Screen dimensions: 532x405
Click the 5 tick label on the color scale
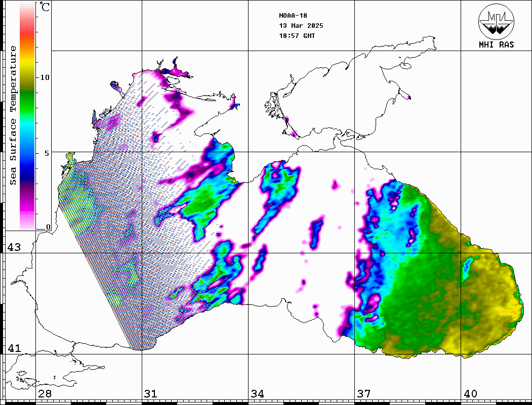click(x=47, y=153)
